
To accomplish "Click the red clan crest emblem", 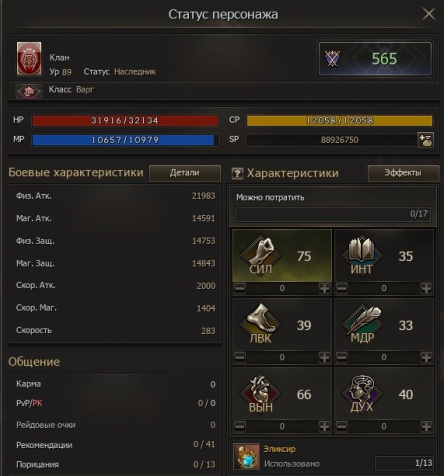I will click(29, 58).
